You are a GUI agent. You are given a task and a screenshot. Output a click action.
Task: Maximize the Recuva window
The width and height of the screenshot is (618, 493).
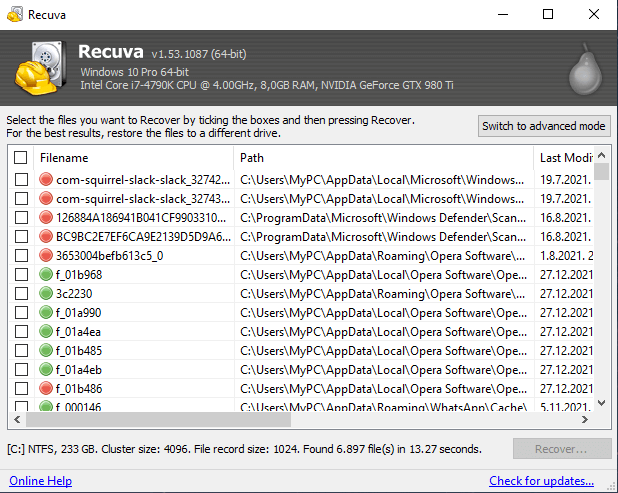pyautogui.click(x=548, y=15)
